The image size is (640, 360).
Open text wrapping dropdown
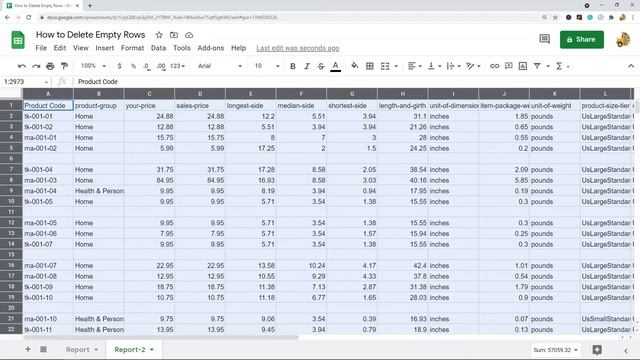453,66
